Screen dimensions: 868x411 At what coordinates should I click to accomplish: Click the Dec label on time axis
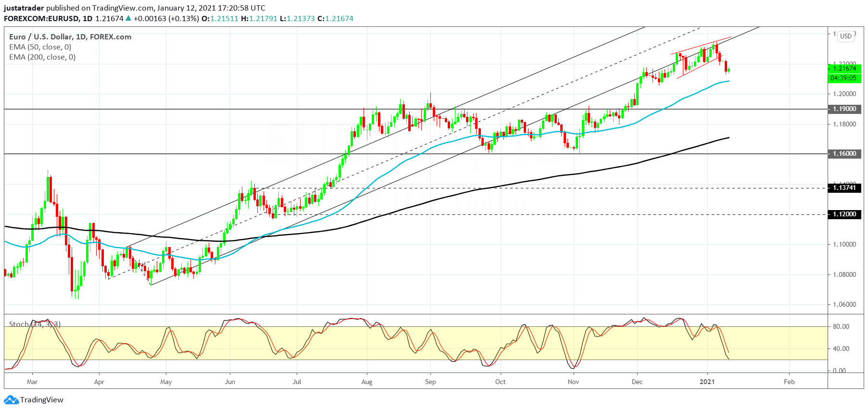[637, 382]
